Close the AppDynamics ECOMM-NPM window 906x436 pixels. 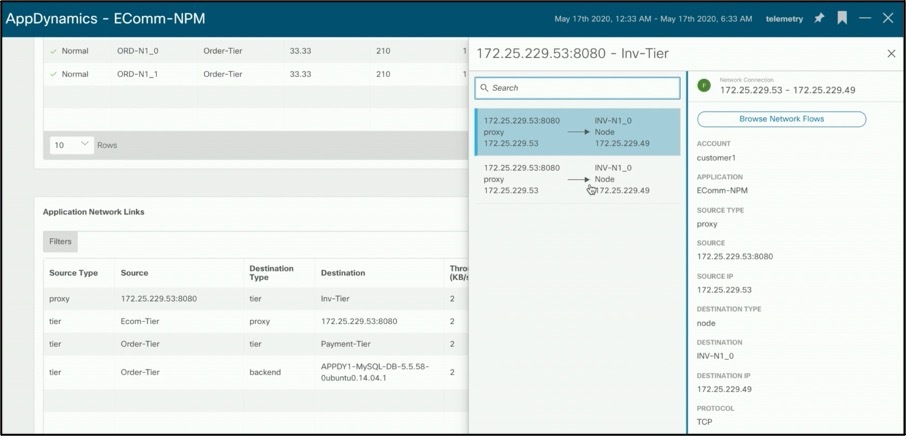[888, 18]
